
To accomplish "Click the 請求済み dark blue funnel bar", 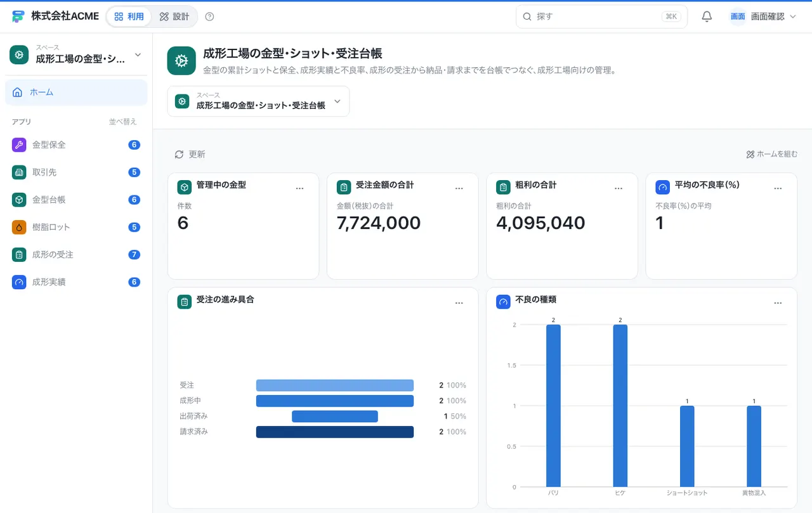I will click(x=335, y=432).
